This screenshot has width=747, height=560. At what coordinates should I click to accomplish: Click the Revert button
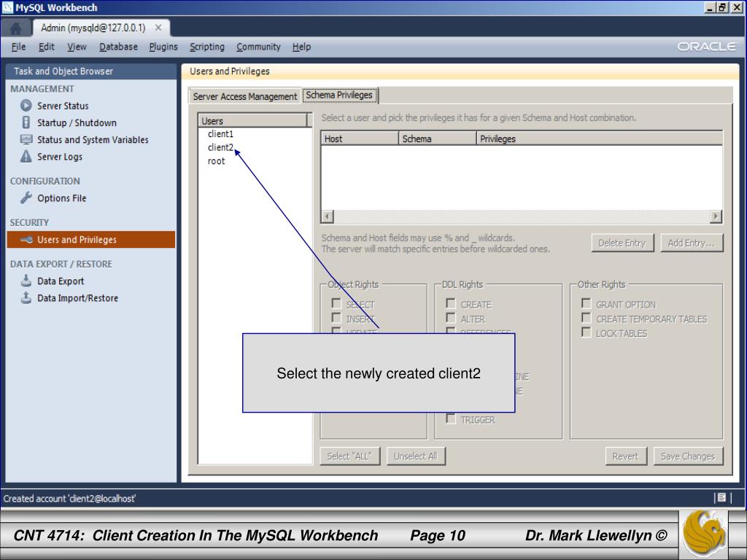(x=626, y=456)
